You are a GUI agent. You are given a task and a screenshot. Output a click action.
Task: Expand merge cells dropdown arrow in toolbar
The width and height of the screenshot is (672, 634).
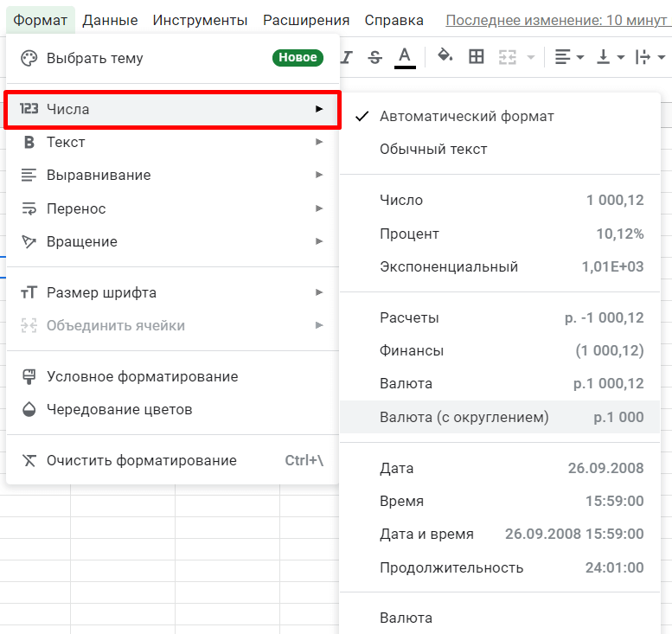530,57
